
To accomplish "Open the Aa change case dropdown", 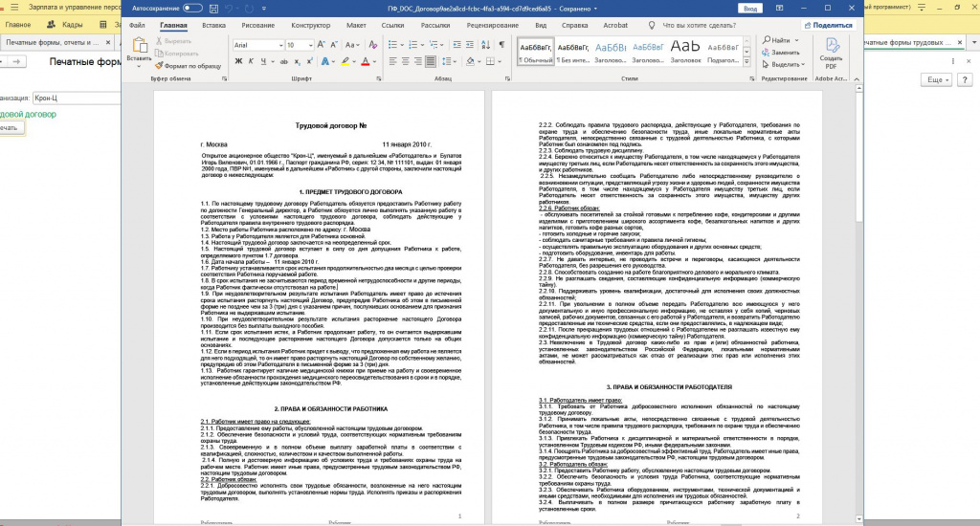I will tap(352, 45).
